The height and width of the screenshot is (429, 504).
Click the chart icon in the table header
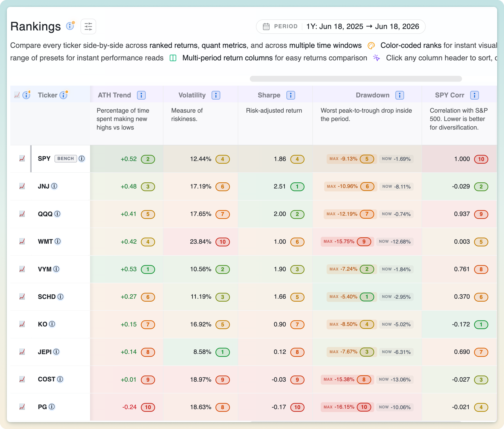pos(17,95)
